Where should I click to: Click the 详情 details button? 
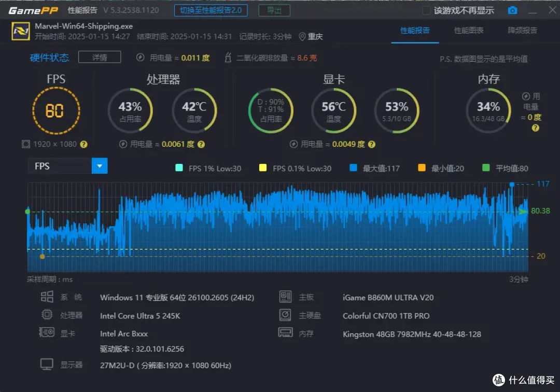[x=100, y=57]
